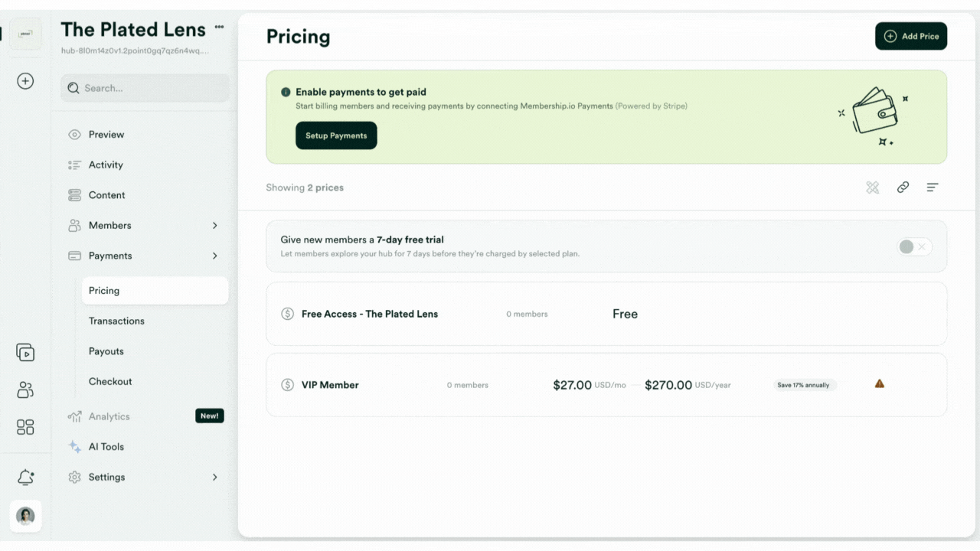The width and height of the screenshot is (980, 551).
Task: Click the Payments card icon
Action: (x=74, y=256)
